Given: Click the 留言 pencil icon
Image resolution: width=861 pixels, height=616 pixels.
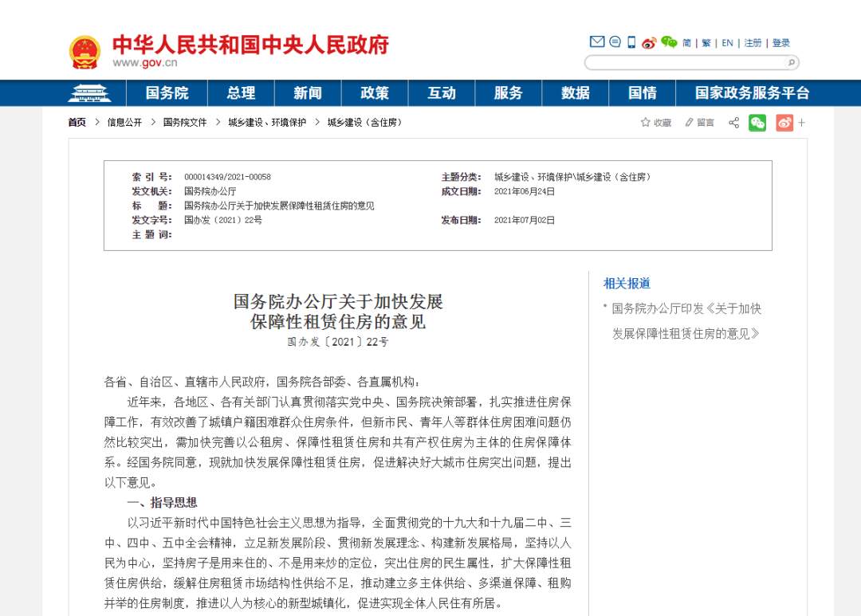Looking at the screenshot, I should point(689,123).
